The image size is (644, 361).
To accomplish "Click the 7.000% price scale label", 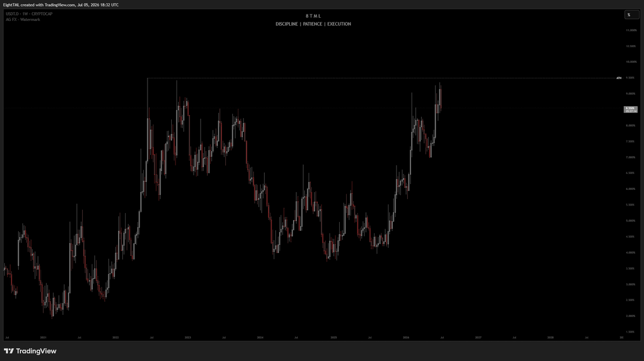I will [631, 157].
